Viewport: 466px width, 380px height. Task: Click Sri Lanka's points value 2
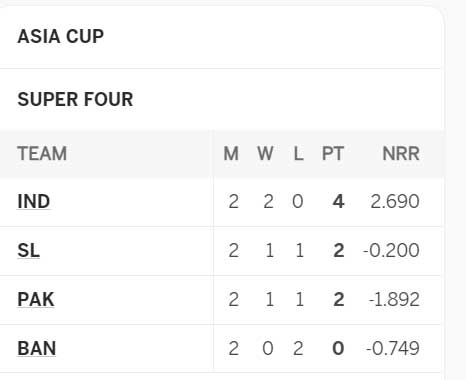tap(339, 251)
